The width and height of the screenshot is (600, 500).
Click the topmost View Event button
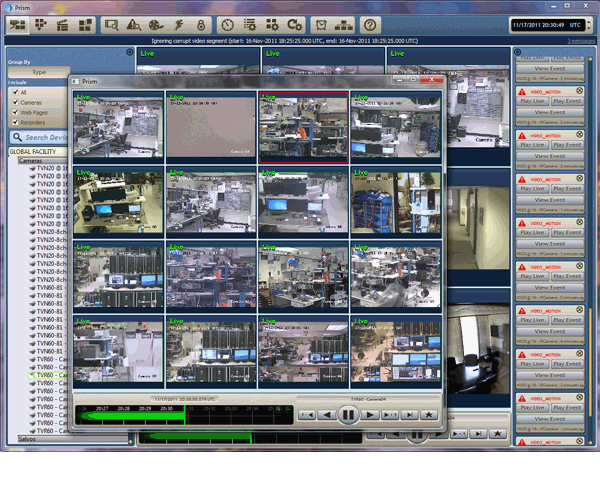(x=549, y=69)
